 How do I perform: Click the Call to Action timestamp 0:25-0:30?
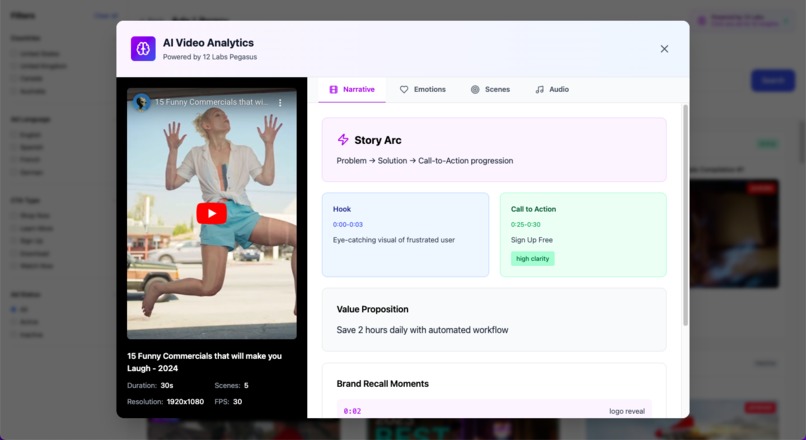pyautogui.click(x=525, y=225)
